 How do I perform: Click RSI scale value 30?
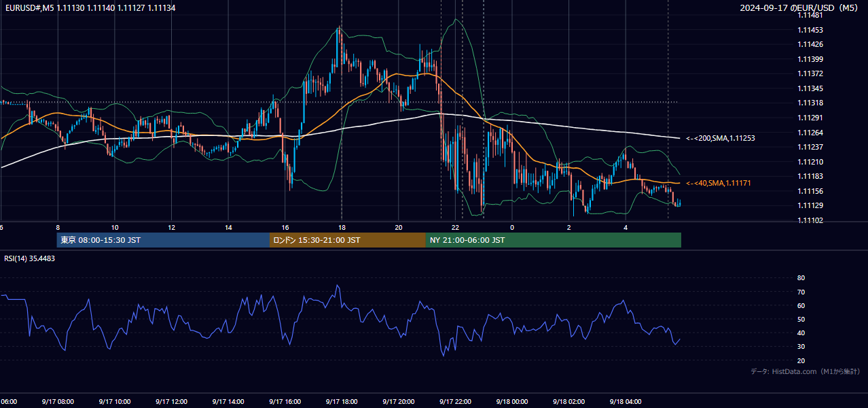[801, 346]
